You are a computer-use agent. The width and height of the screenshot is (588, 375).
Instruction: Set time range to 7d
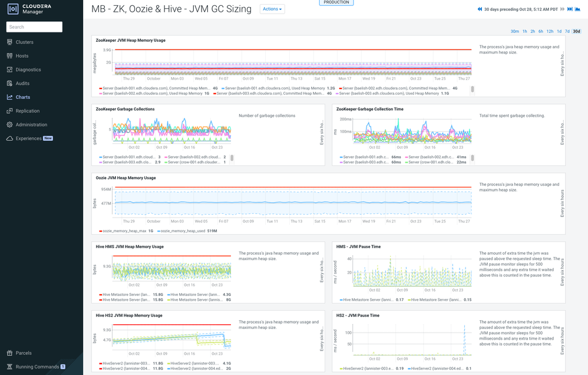tap(567, 31)
